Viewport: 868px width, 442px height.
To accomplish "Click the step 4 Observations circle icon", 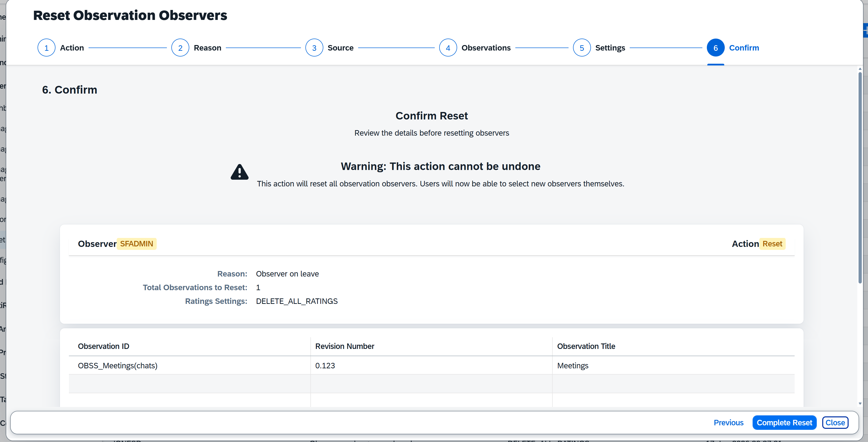I will click(x=448, y=48).
